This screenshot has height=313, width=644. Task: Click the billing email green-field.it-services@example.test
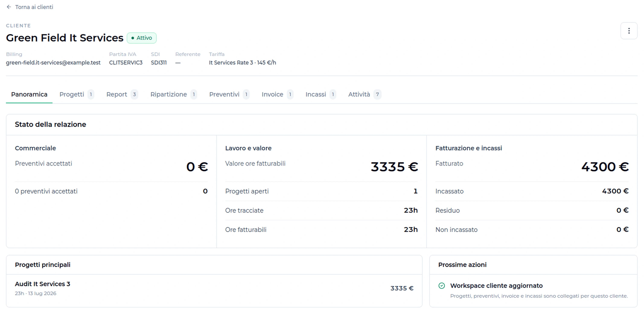(x=53, y=63)
